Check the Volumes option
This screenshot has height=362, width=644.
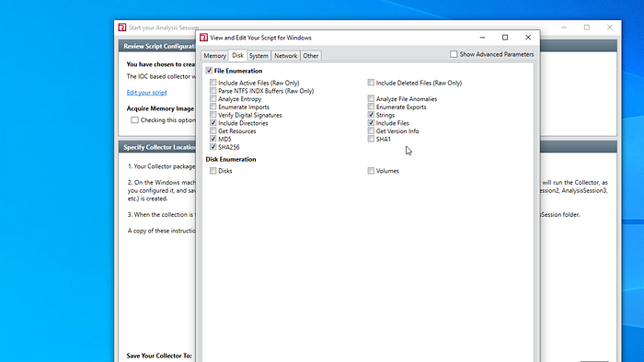(x=371, y=171)
